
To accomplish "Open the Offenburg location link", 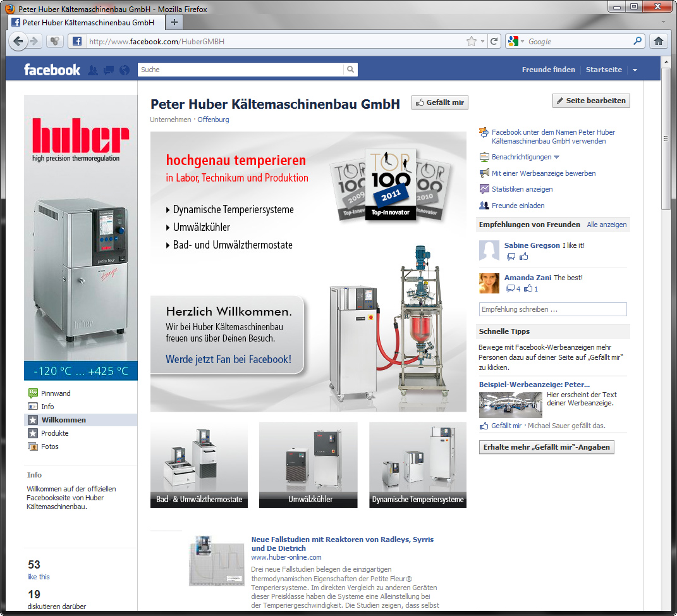I will point(213,120).
